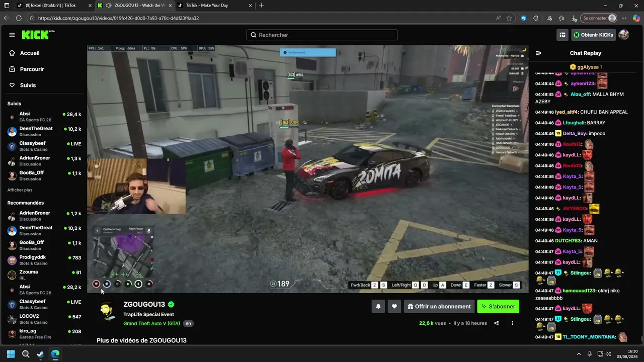This screenshot has width=644, height=362.
Task: Click the S'abonner button
Action: click(498, 306)
